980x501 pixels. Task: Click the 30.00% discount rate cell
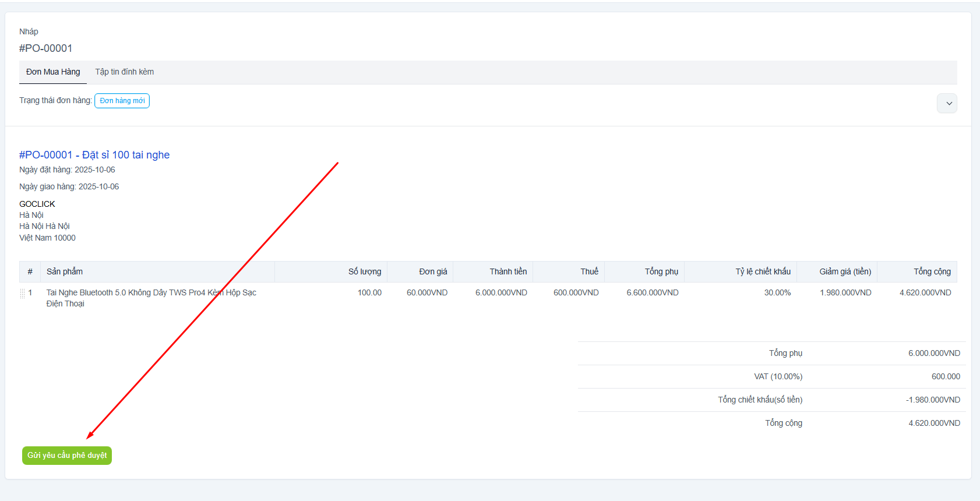pos(777,293)
